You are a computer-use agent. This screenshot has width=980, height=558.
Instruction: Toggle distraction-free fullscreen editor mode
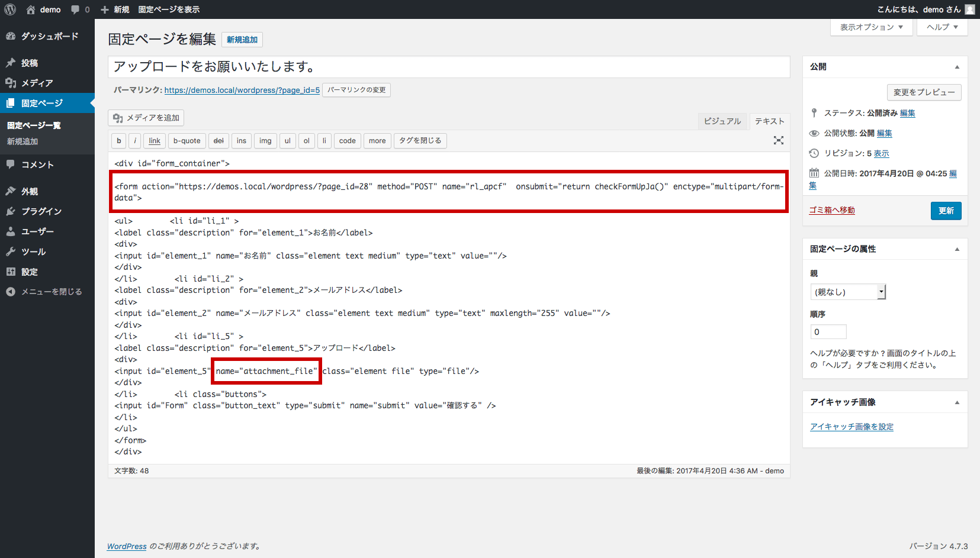(x=778, y=140)
